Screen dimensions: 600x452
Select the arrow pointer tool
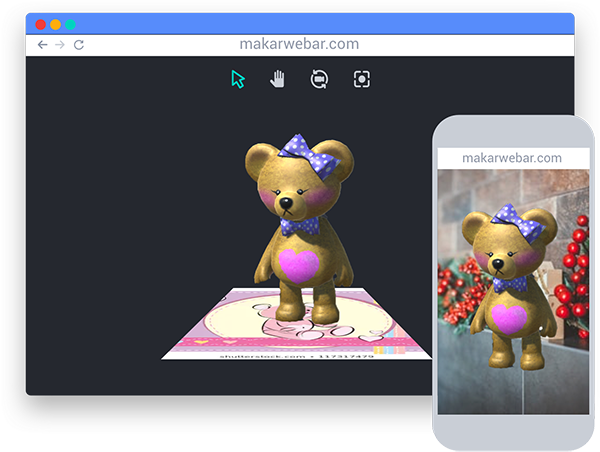click(x=238, y=79)
